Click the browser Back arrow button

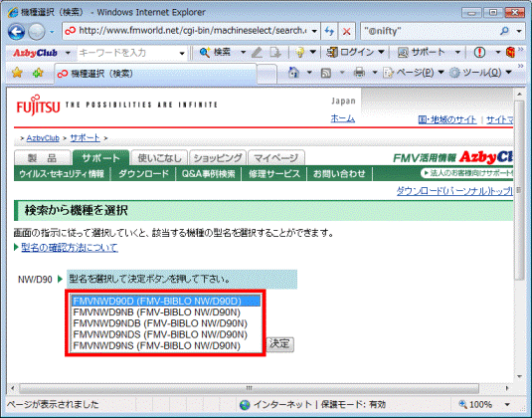pyautogui.click(x=16, y=32)
